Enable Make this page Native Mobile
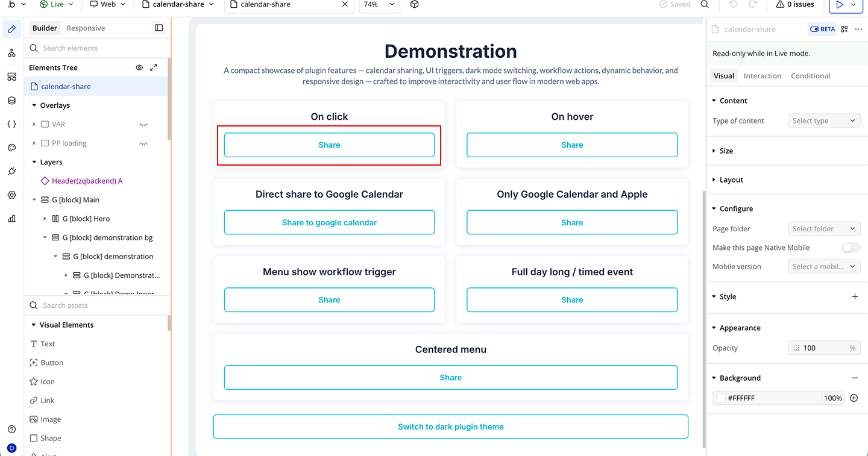 click(x=851, y=248)
